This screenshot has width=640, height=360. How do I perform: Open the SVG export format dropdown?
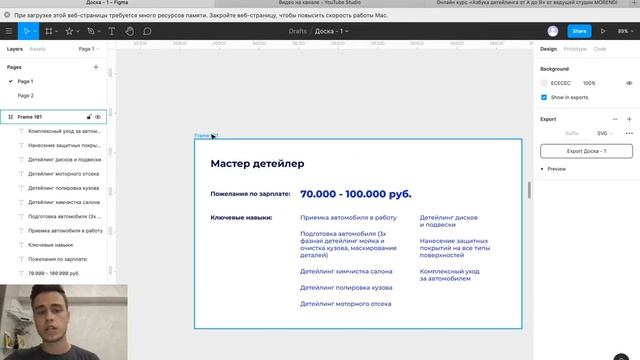(604, 133)
